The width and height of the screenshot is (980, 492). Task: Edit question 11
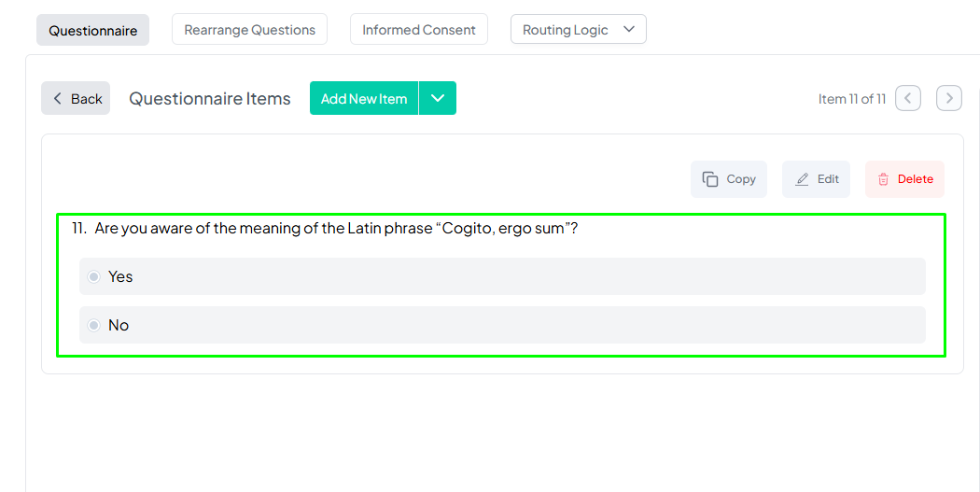[817, 179]
